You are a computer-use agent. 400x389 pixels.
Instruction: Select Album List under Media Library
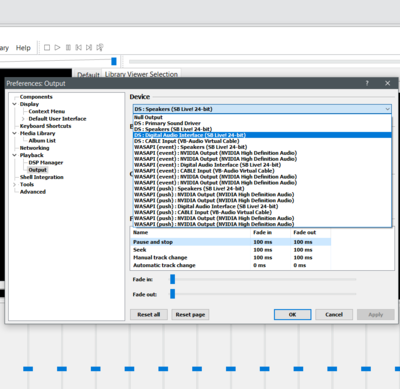coord(42,141)
